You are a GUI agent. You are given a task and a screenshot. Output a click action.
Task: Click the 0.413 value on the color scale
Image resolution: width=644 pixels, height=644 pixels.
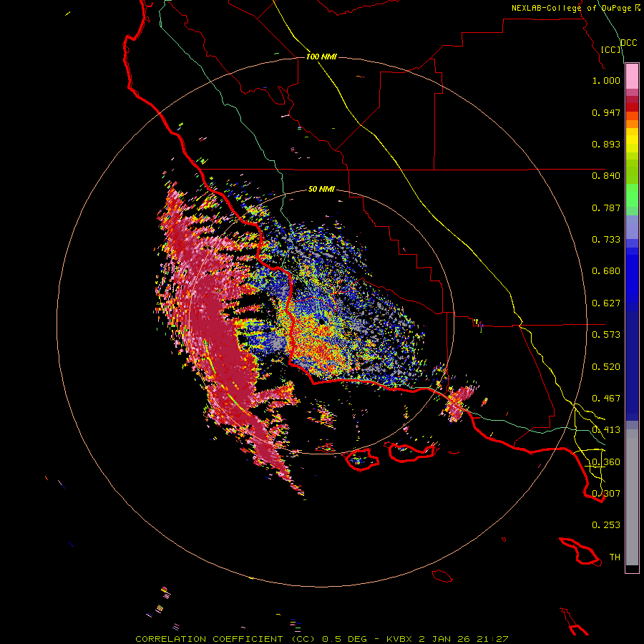pyautogui.click(x=606, y=430)
